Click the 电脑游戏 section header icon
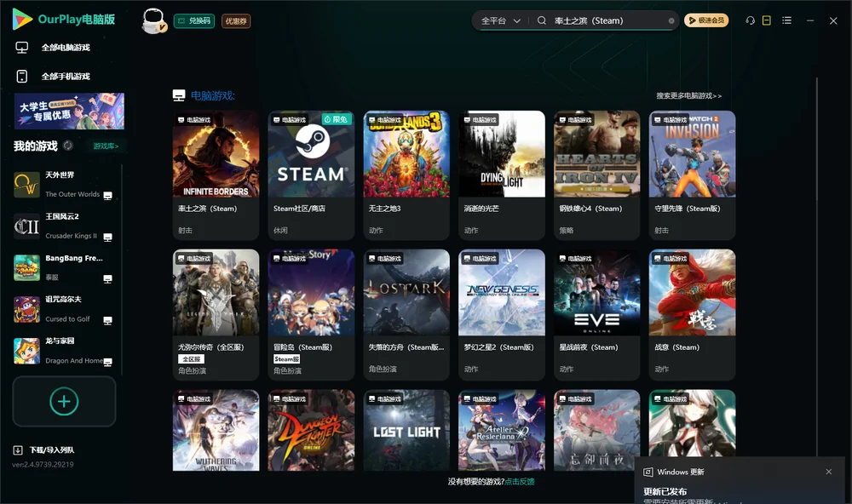852x504 pixels. coord(179,95)
